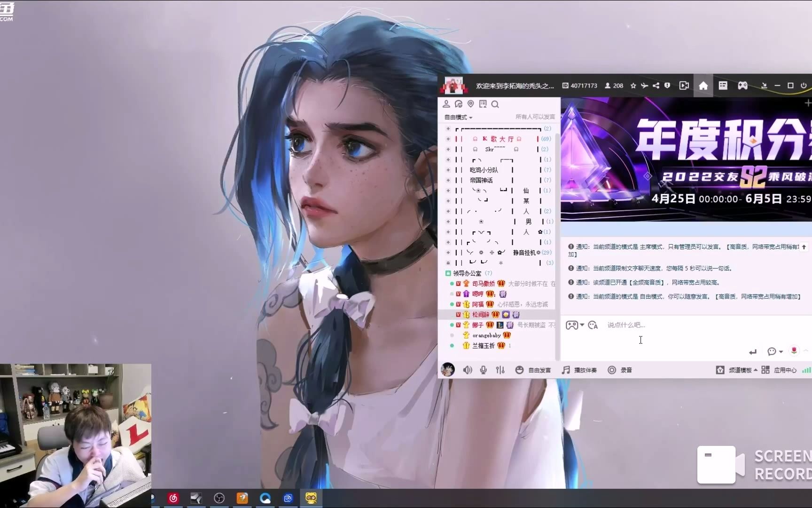Open the blue camera app in taskbar

pyautogui.click(x=288, y=498)
